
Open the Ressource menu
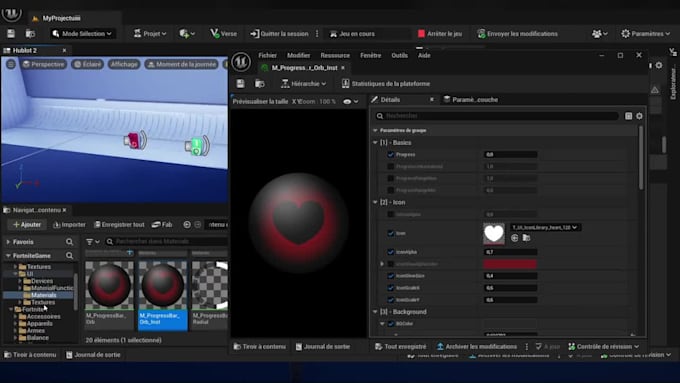(x=335, y=55)
